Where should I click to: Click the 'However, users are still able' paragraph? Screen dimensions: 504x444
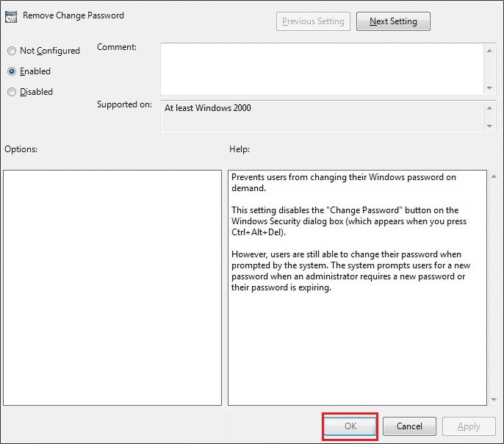[x=350, y=271]
